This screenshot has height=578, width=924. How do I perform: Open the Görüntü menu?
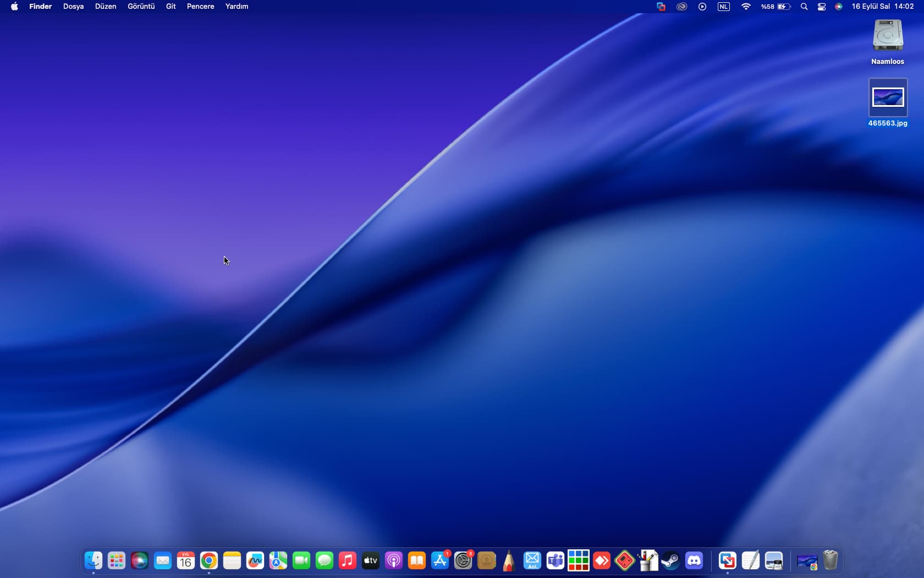(141, 7)
